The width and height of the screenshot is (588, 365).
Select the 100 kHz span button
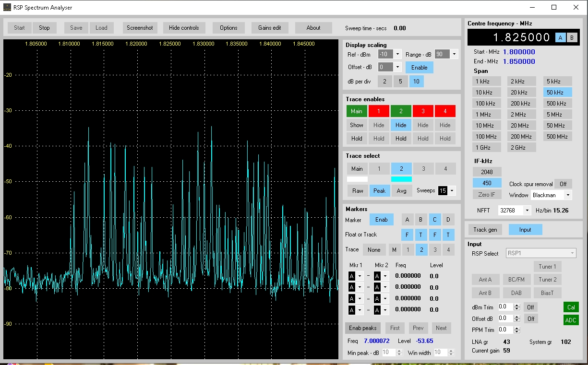[486, 104]
